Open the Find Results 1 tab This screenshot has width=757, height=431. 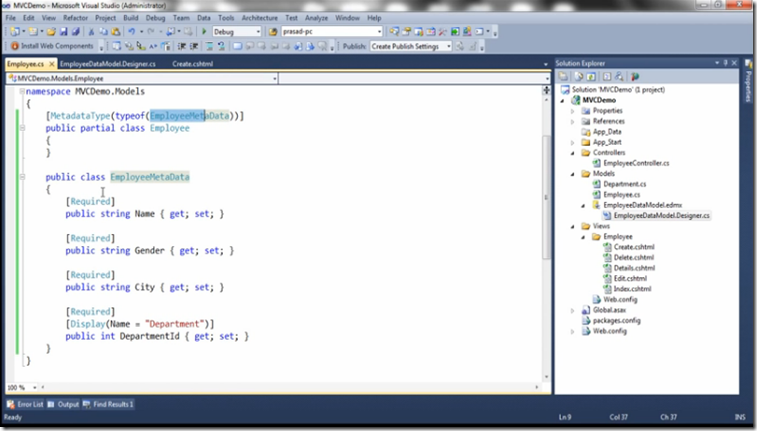point(108,404)
